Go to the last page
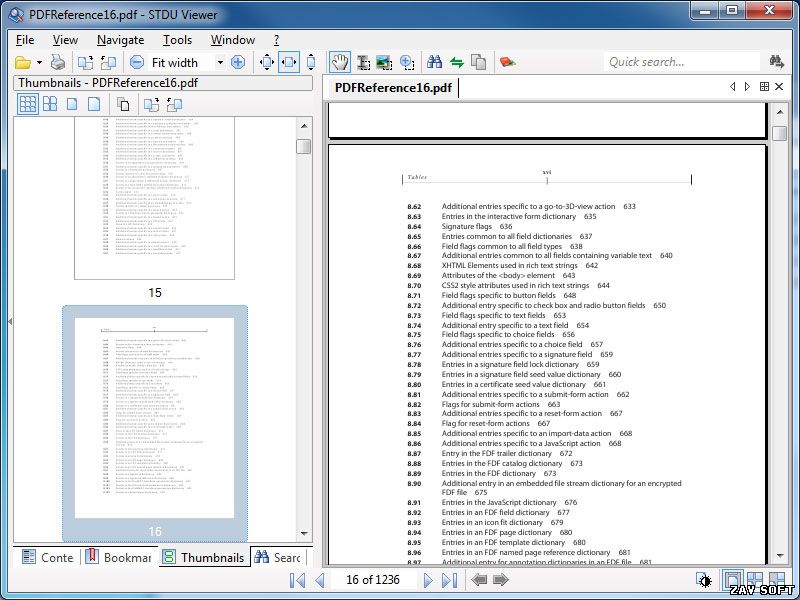 pyautogui.click(x=449, y=580)
